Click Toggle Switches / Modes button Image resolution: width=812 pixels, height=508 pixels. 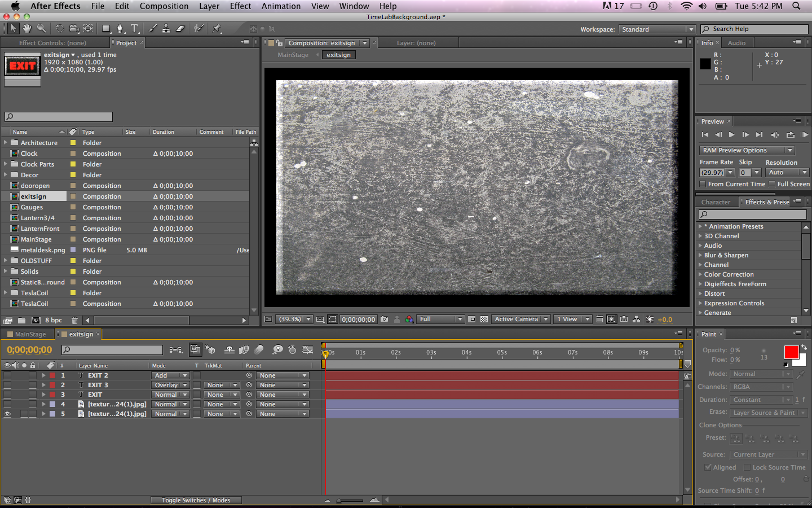coord(196,500)
